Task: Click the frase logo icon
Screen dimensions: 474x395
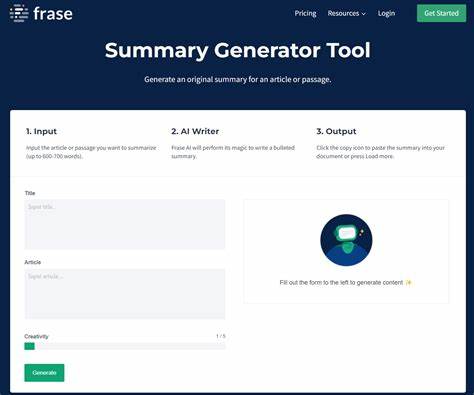Action: [19, 13]
